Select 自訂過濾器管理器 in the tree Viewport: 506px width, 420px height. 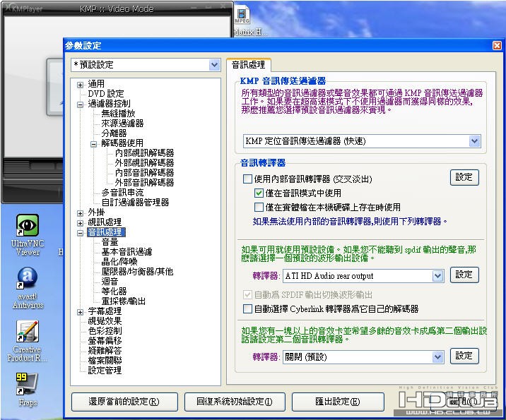click(x=135, y=203)
